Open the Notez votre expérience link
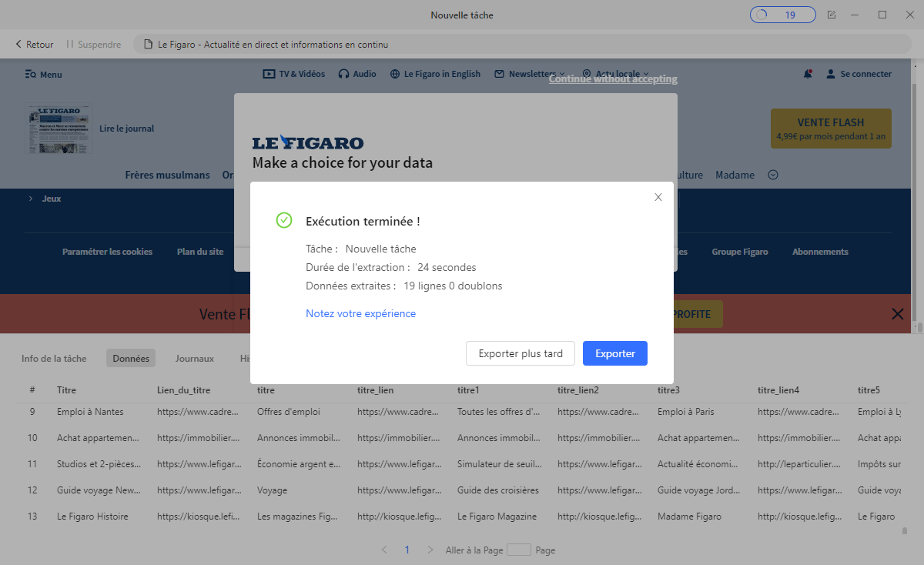 pos(360,313)
